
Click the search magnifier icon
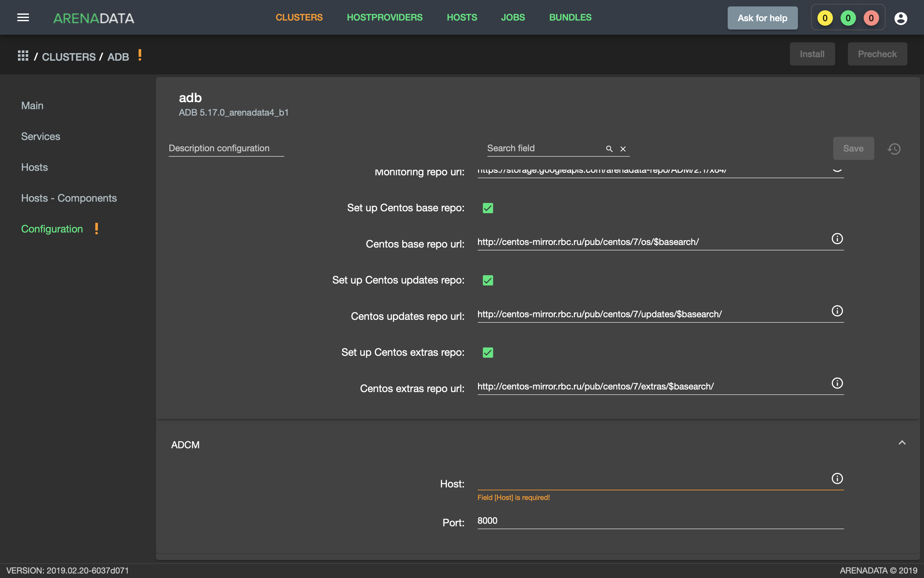[609, 149]
